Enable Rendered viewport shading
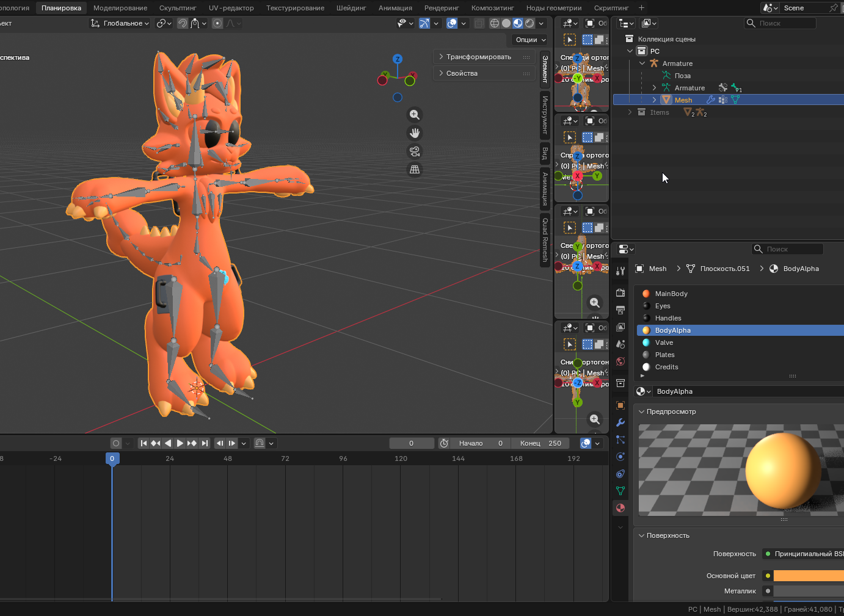The width and height of the screenshot is (844, 616). [x=529, y=23]
